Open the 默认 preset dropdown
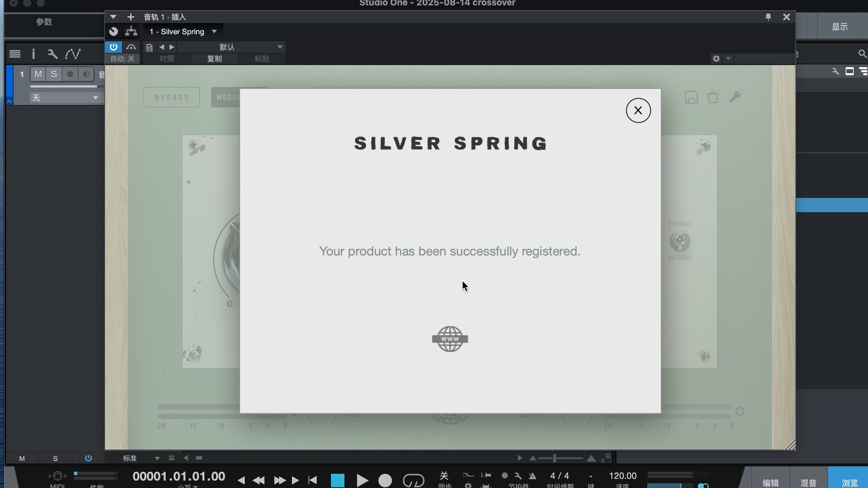The width and height of the screenshot is (868, 488). [x=231, y=47]
